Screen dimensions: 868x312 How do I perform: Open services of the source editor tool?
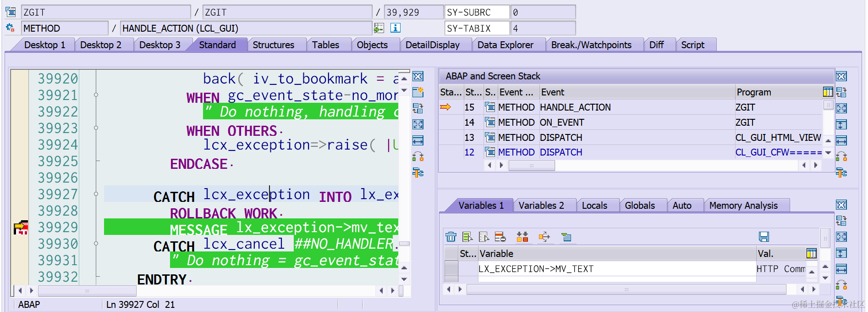point(418,173)
